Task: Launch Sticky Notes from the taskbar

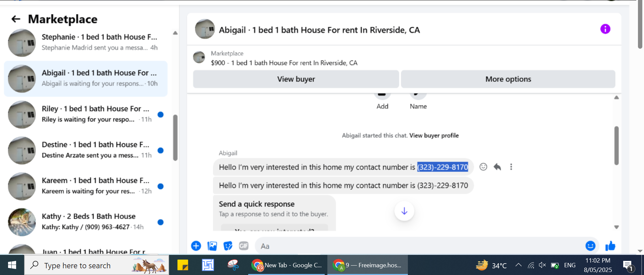Action: 183,265
